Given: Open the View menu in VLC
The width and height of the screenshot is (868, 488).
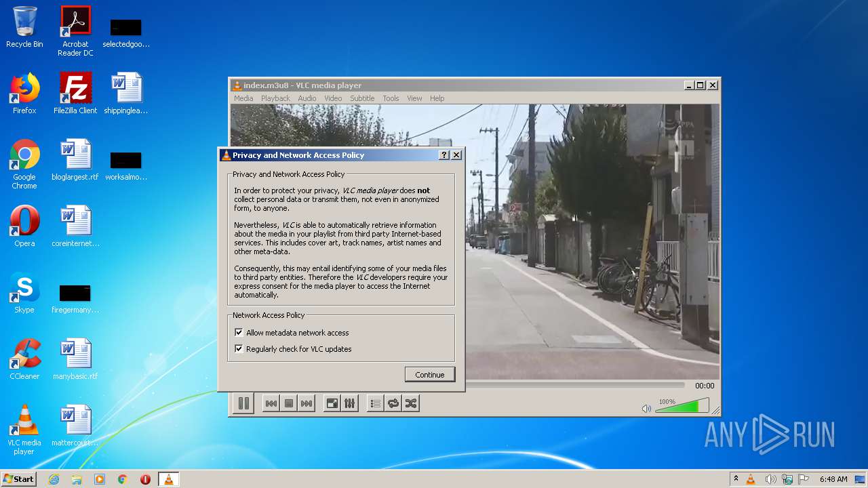Looking at the screenshot, I should (x=414, y=98).
